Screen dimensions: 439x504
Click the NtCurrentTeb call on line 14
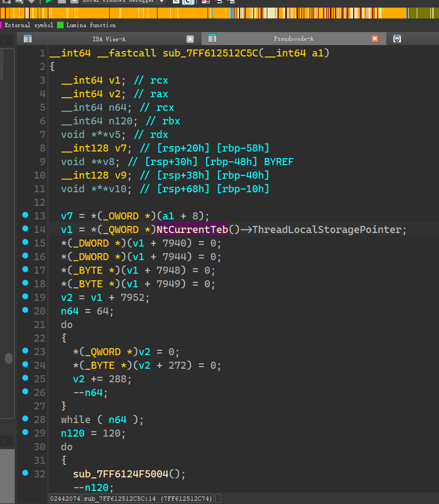[x=192, y=230]
